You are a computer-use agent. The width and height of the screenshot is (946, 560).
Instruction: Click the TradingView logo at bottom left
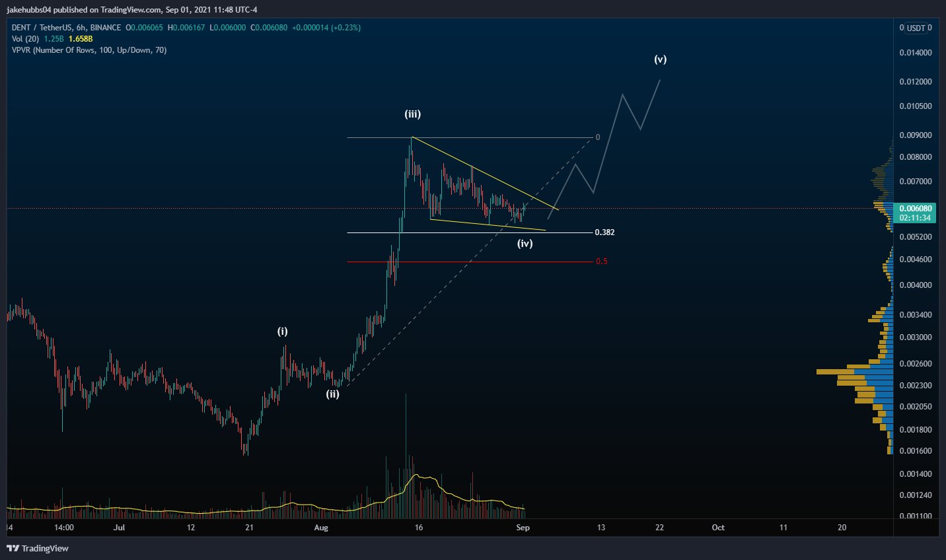click(38, 548)
